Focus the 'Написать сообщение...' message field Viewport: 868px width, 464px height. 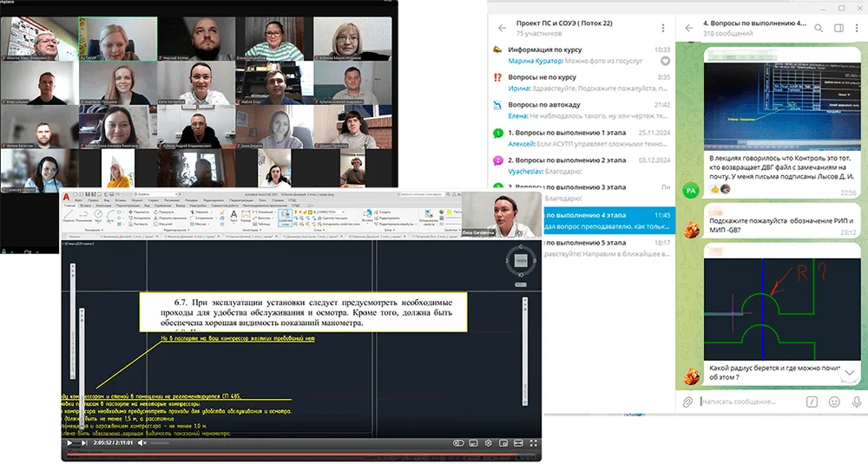pyautogui.click(x=748, y=402)
